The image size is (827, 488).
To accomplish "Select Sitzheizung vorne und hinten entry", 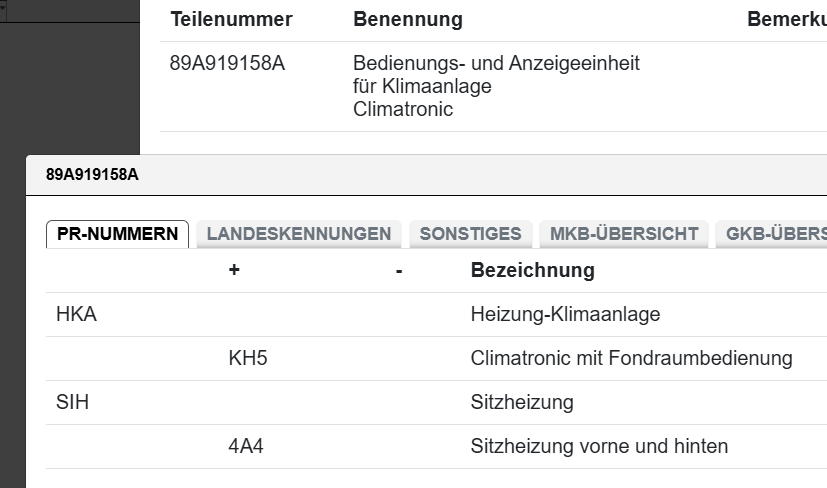I will (599, 446).
